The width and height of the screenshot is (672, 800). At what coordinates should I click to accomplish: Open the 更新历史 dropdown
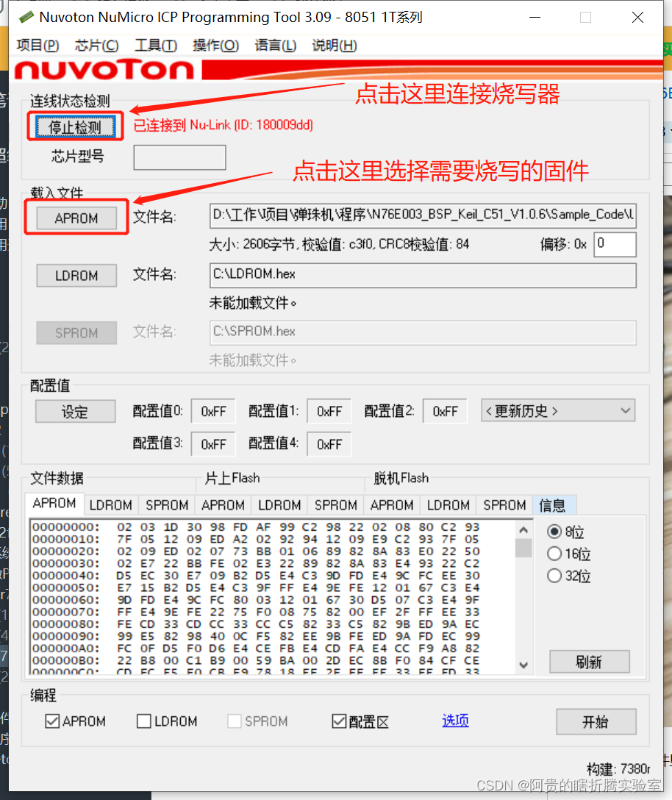557,410
